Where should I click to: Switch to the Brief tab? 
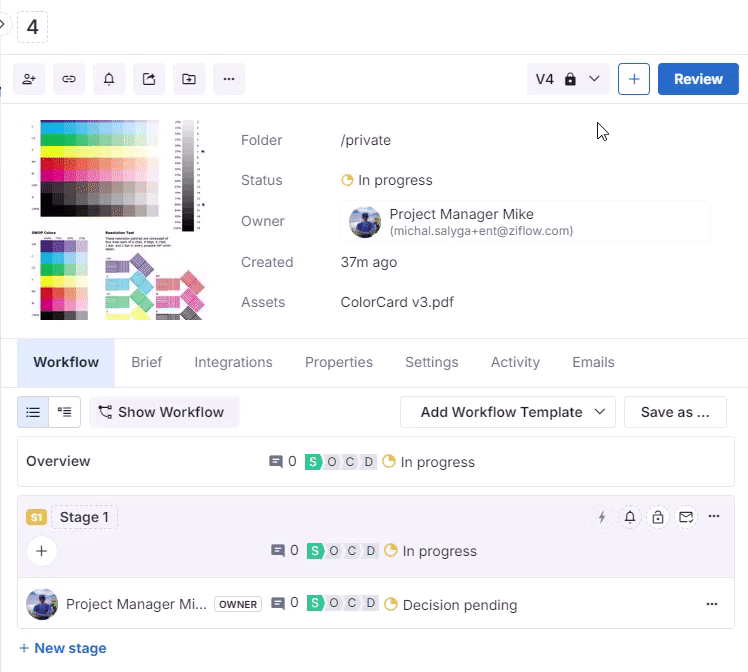[146, 362]
